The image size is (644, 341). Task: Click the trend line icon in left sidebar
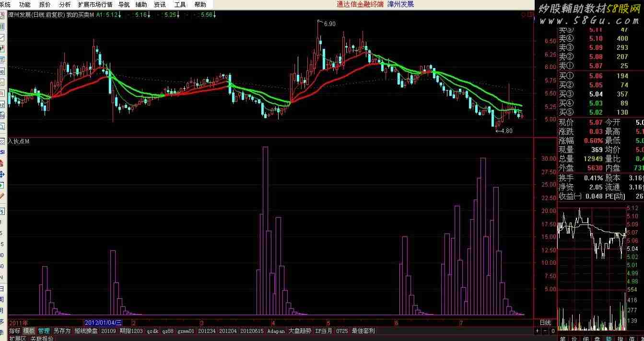click(2, 37)
